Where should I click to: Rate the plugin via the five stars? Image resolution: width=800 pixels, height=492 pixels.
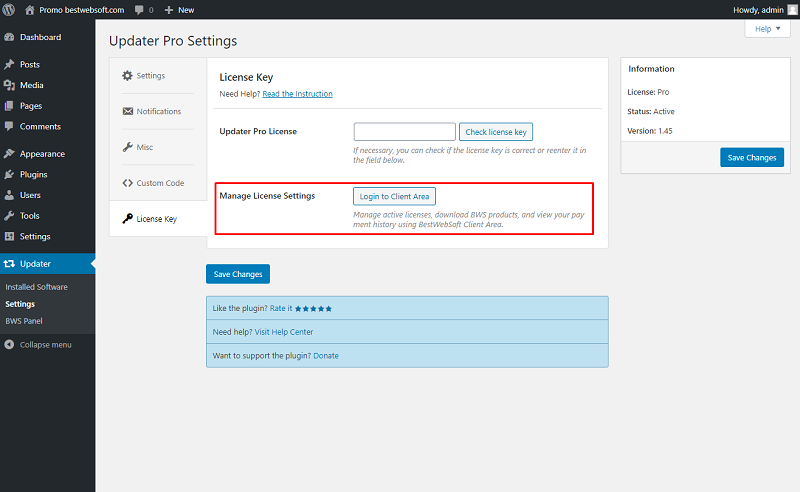[313, 309]
